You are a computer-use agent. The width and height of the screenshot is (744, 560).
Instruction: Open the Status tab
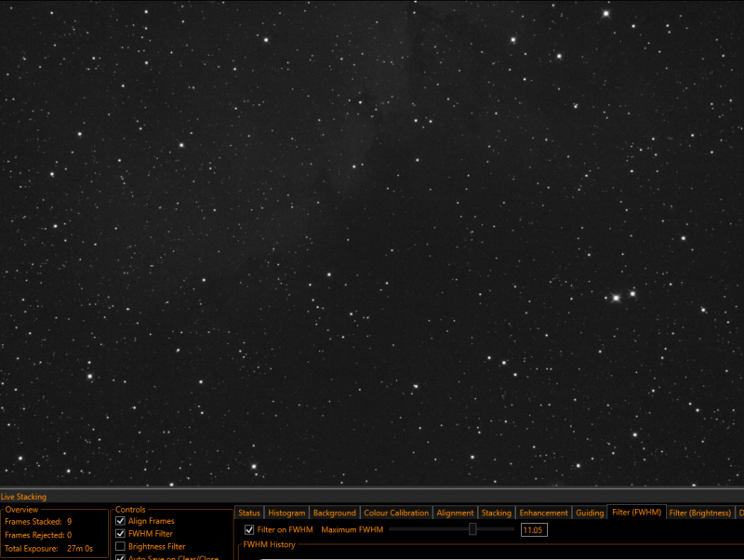click(x=249, y=513)
